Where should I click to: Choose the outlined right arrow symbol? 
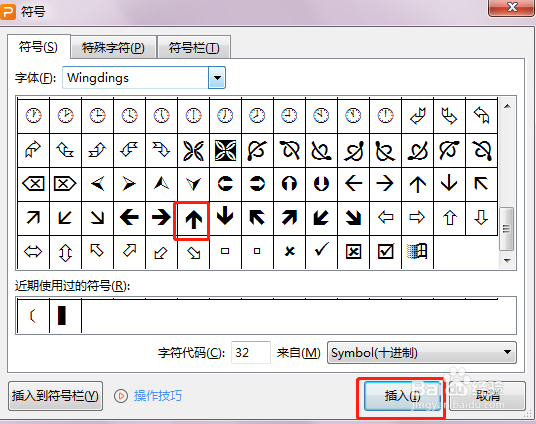point(417,218)
